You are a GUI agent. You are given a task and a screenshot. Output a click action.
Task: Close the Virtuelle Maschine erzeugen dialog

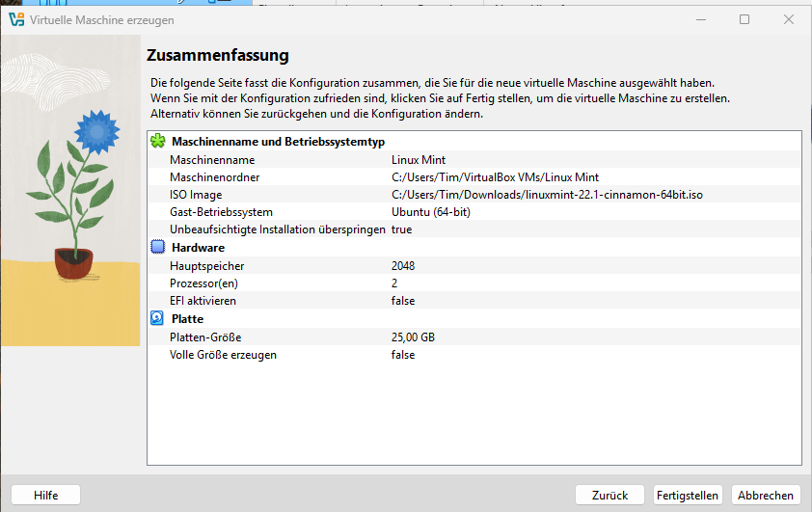[x=788, y=19]
